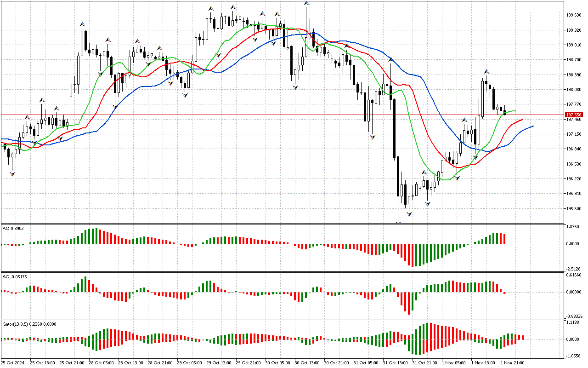Click the 31 Oct 05:00 time label
588x368 pixels.
click(x=366, y=363)
